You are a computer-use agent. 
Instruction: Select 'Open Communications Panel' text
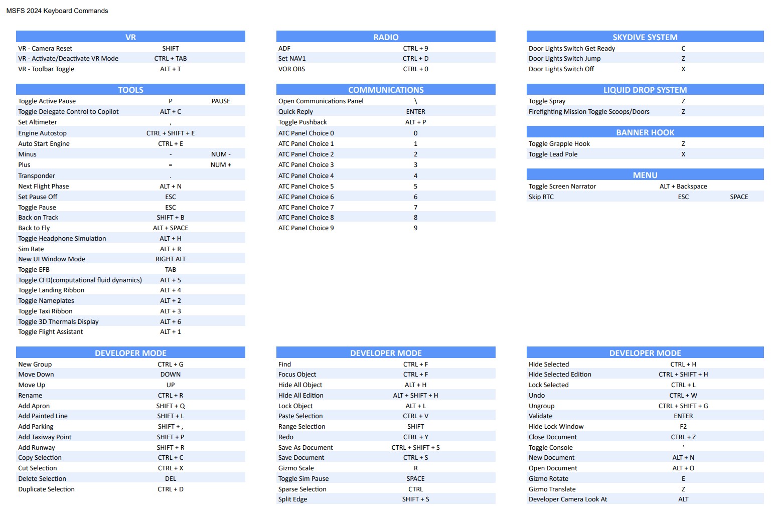coord(321,101)
